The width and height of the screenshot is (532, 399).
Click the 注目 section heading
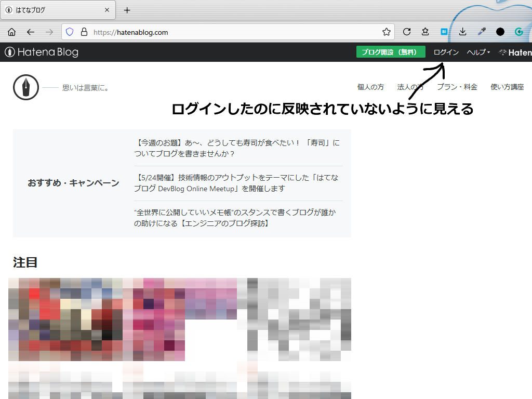pyautogui.click(x=25, y=262)
